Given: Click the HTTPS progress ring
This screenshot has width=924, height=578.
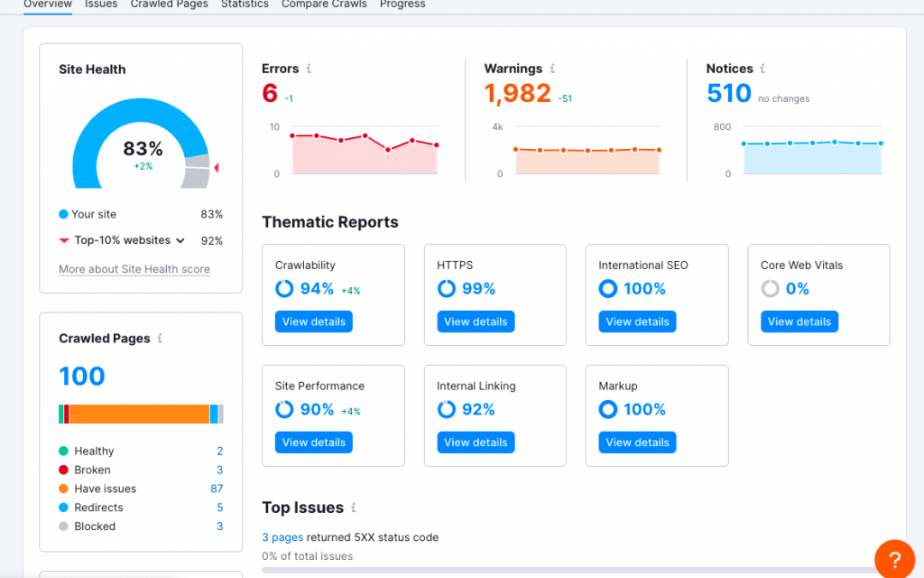Looking at the screenshot, I should [x=448, y=287].
